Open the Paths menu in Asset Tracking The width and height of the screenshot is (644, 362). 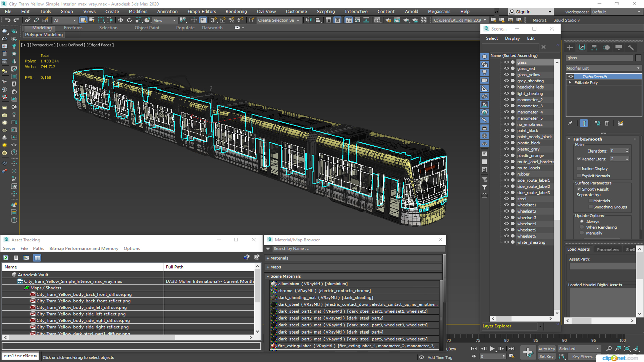pos(38,248)
